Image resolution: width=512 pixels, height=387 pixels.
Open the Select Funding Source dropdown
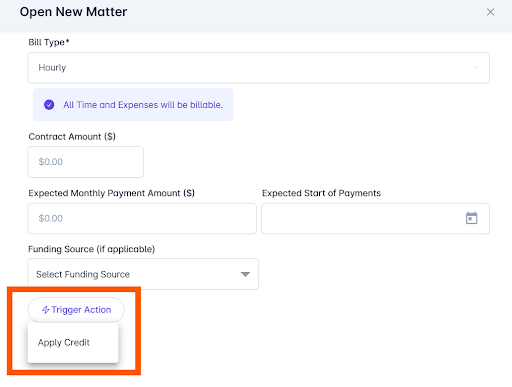pos(143,274)
